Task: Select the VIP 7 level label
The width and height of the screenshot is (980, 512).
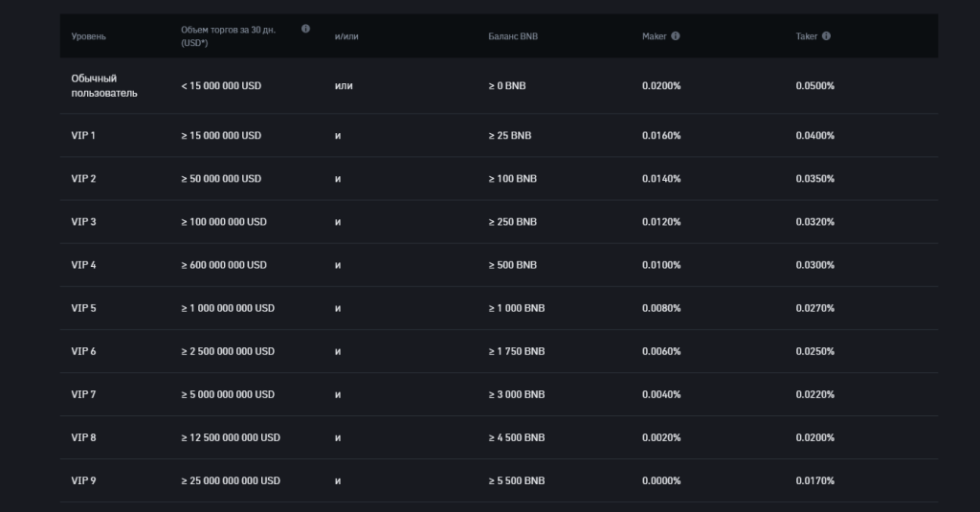Action: click(84, 394)
